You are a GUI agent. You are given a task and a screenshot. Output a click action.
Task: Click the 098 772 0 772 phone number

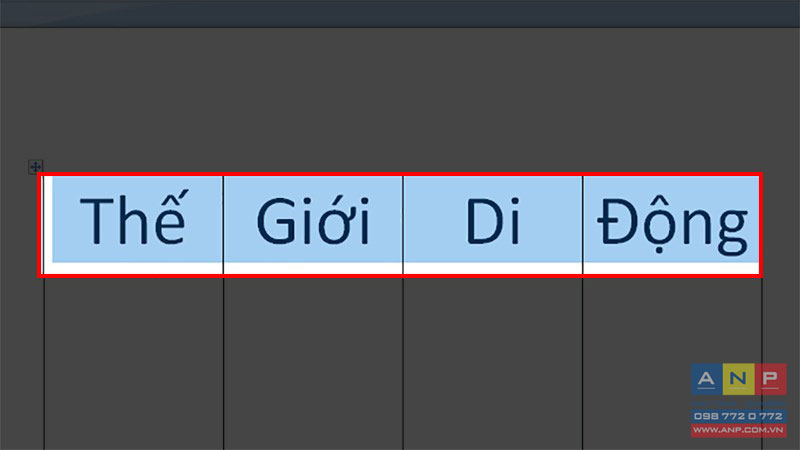(738, 416)
